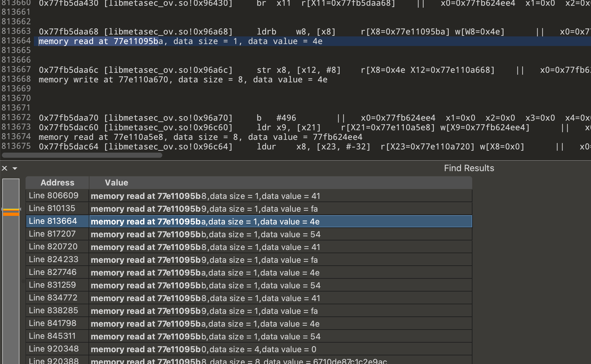Screen dimensions: 591x364
Task: Place cursor on the memory write line 813668
Action: tap(183, 80)
